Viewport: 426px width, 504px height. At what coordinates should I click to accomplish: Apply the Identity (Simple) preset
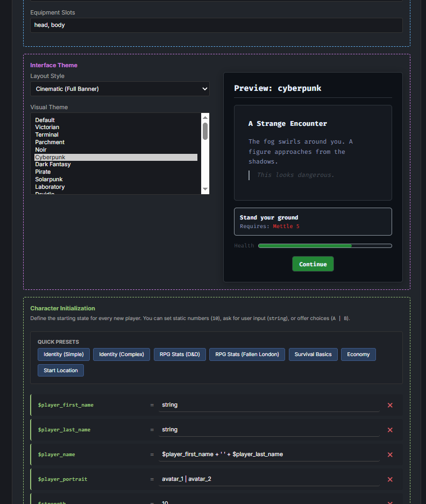click(63, 354)
